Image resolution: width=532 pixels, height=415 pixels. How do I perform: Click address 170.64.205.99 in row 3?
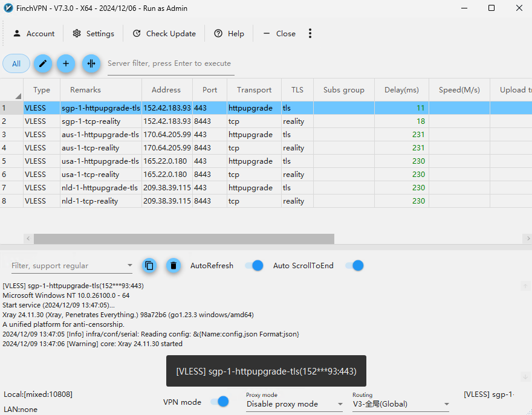point(167,135)
